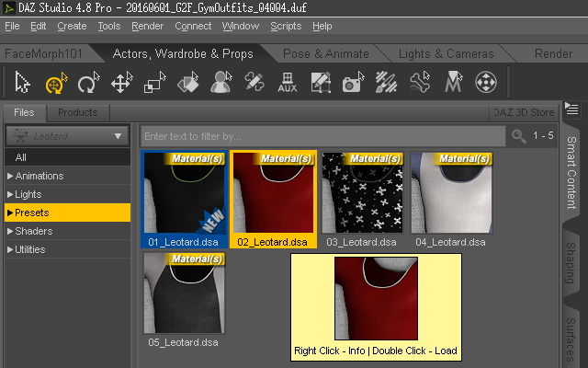Open the Shaping side tab
The image size is (588, 368).
coord(571,263)
